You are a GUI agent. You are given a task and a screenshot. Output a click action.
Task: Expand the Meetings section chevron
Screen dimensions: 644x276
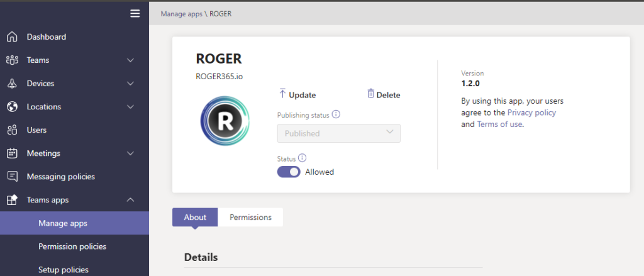coord(131,153)
